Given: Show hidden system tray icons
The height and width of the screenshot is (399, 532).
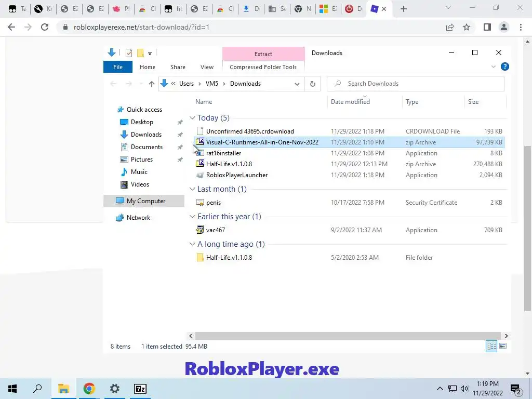Looking at the screenshot, I should pos(440,389).
